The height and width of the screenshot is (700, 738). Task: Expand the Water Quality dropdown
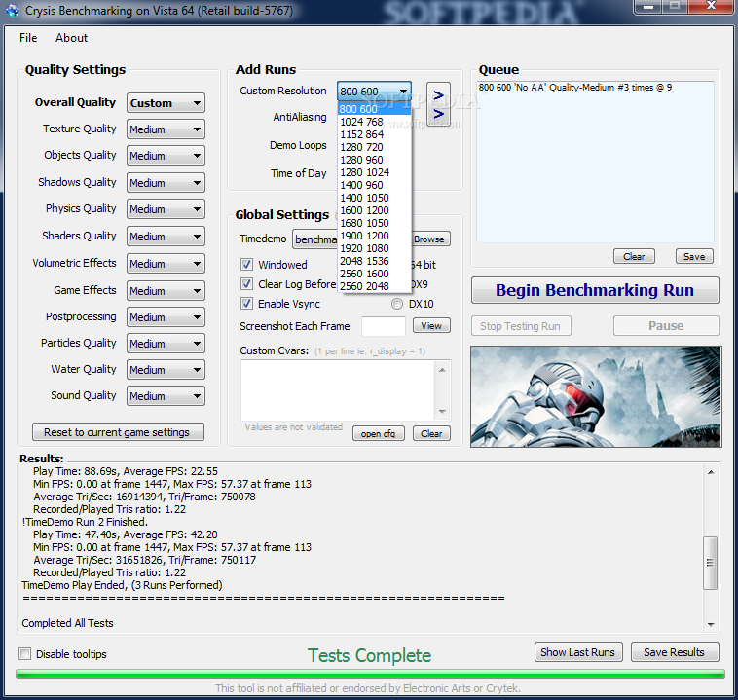point(166,370)
